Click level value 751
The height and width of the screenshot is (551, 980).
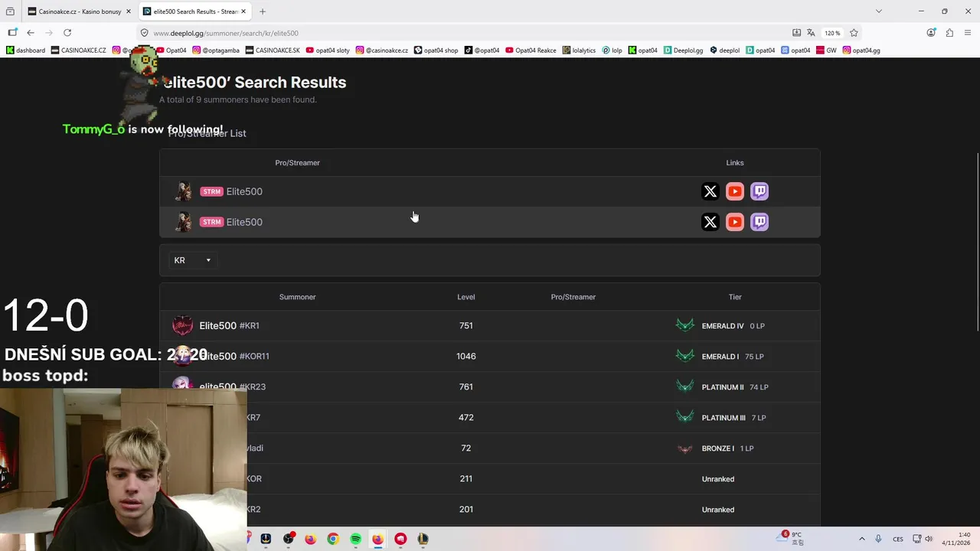(465, 326)
